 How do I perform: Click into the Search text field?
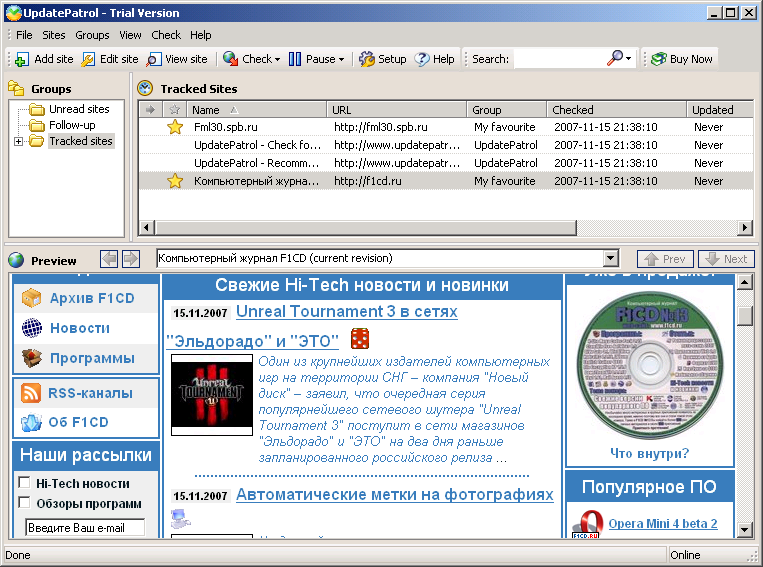(559, 59)
